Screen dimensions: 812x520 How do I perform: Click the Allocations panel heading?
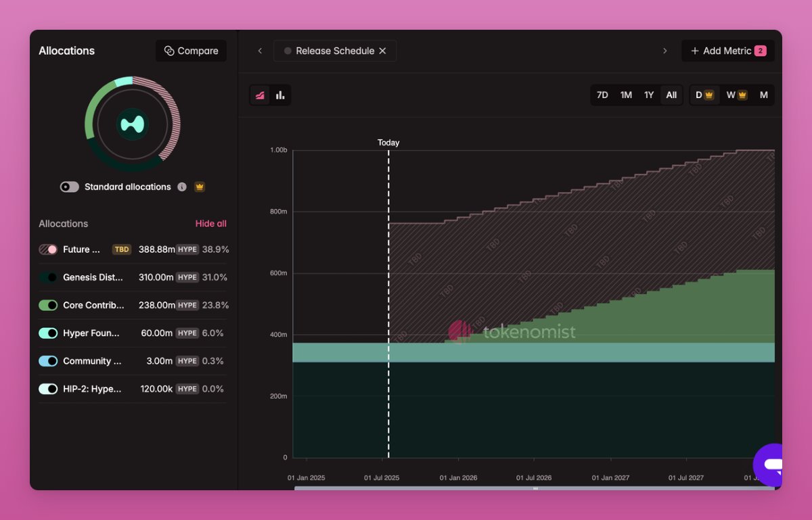tap(66, 51)
